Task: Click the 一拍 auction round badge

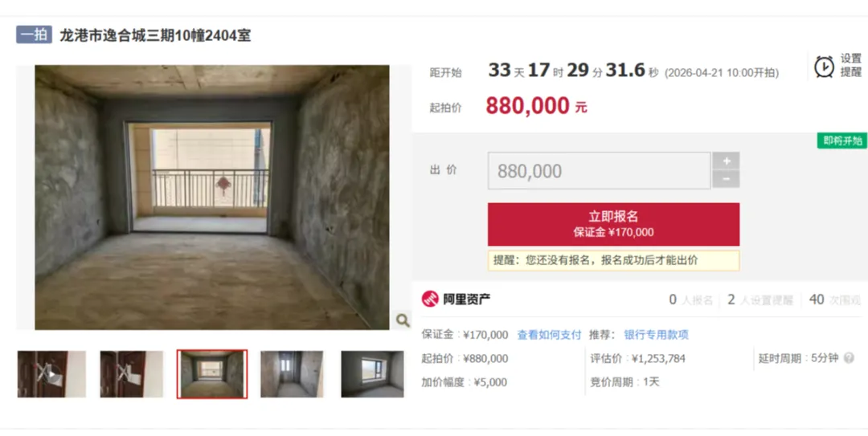Action: coord(34,35)
